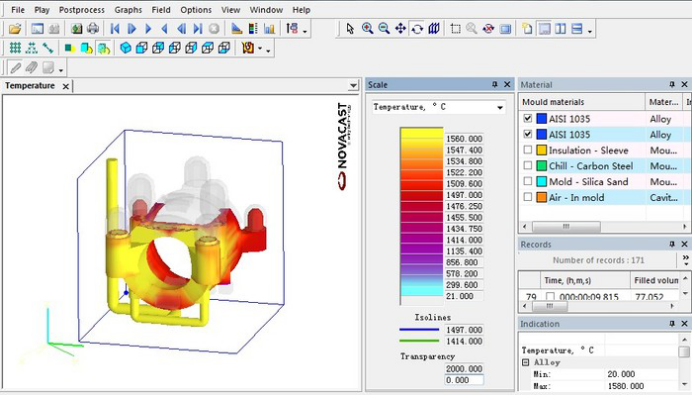Select the rotate view tool
This screenshot has width=693, height=395.
tap(417, 29)
